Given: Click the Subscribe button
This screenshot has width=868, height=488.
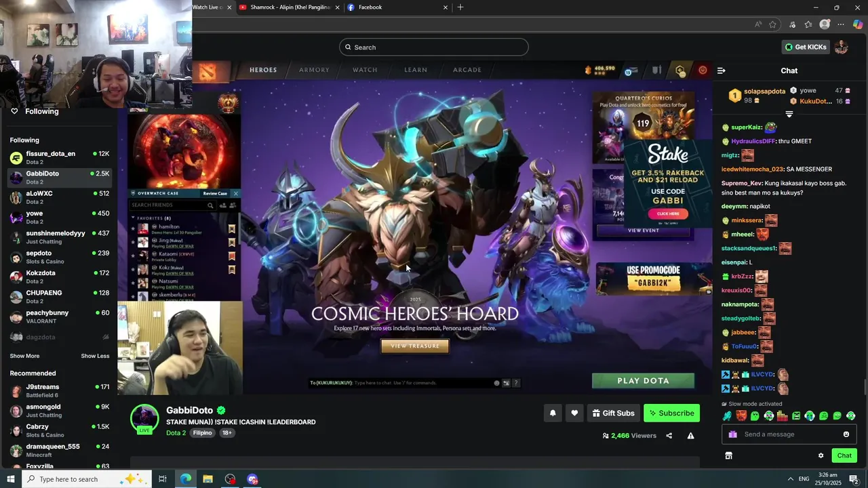Looking at the screenshot, I should (x=671, y=413).
